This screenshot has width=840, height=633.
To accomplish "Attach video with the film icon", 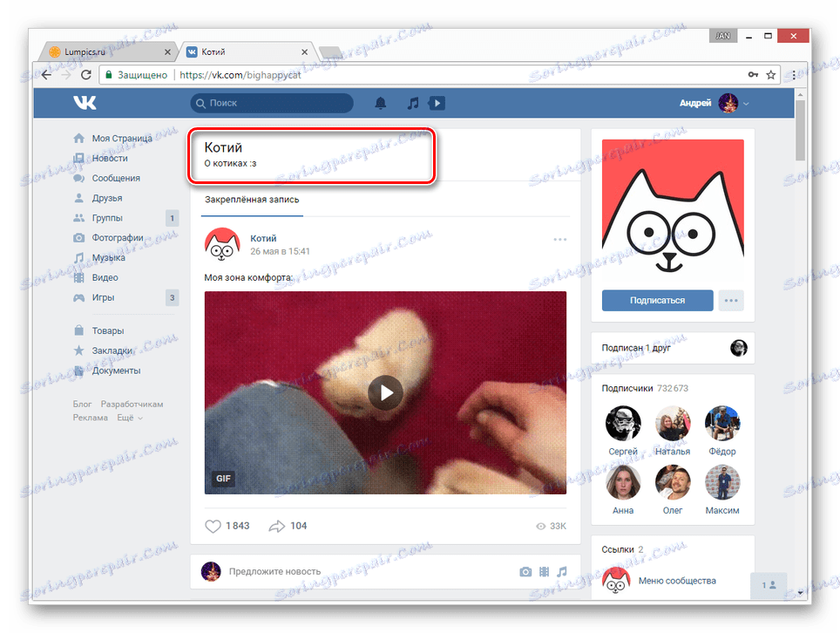I will tap(544, 572).
